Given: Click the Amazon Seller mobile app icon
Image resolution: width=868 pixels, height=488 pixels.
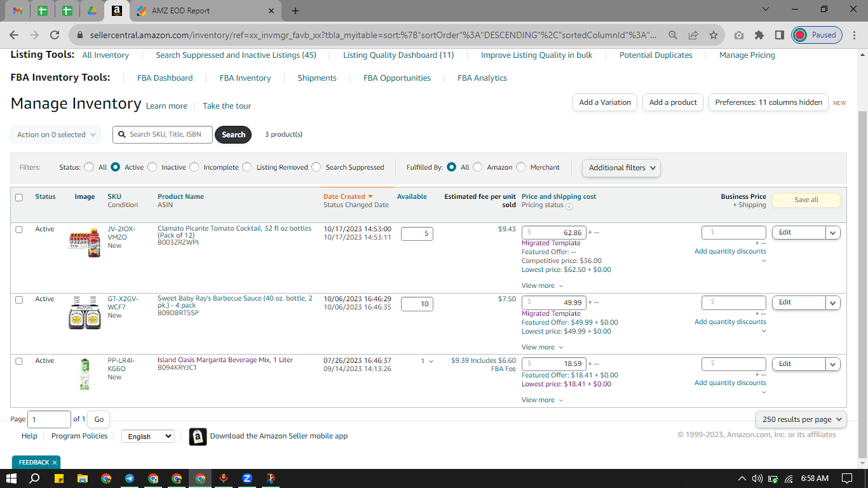Looking at the screenshot, I should pyautogui.click(x=198, y=437).
